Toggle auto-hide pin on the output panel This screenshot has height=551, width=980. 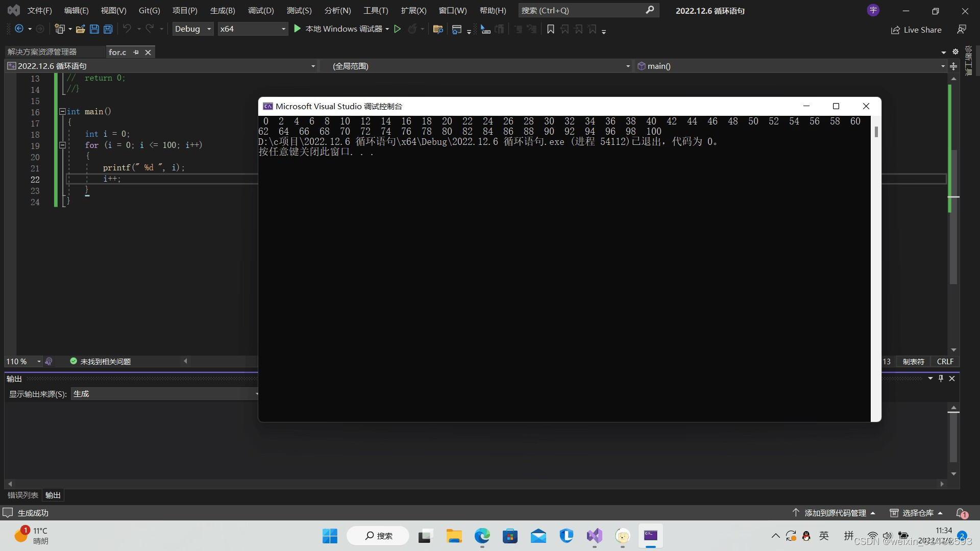941,378
